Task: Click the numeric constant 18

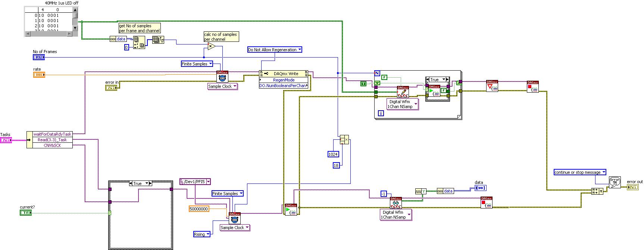Action: click(x=336, y=165)
